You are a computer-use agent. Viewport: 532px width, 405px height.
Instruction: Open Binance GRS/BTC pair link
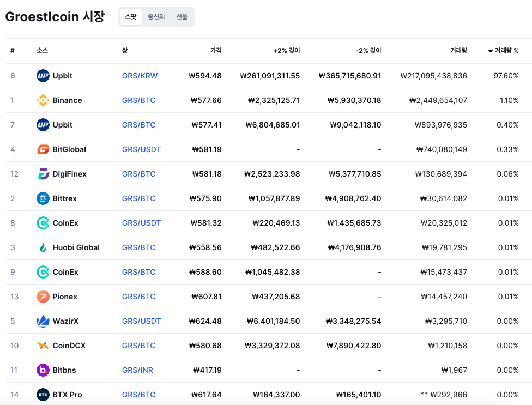[x=139, y=100]
